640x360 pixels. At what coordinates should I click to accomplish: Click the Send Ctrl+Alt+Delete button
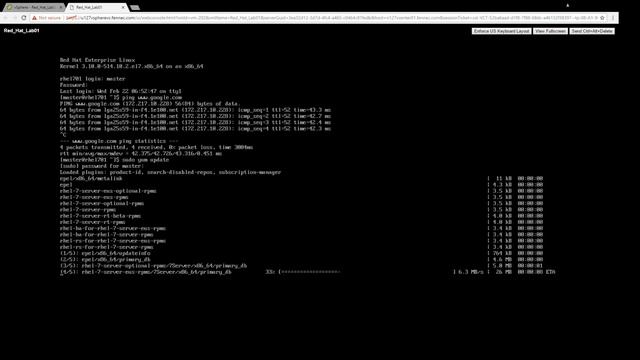pyautogui.click(x=592, y=31)
